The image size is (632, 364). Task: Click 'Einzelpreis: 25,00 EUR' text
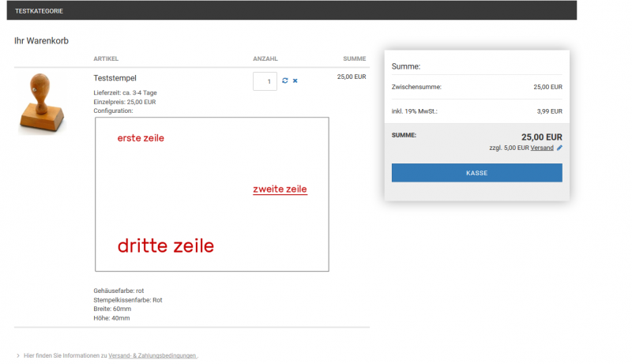point(125,102)
